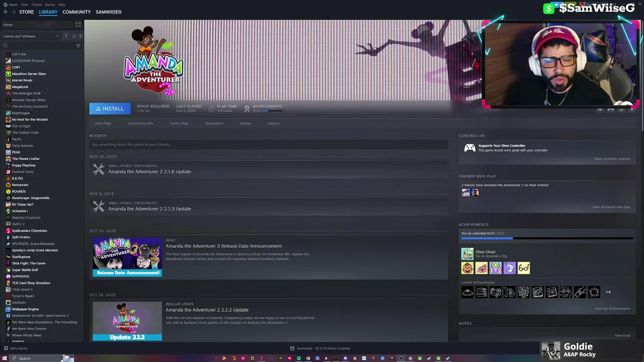Switch to the COMMUNITY tab
Screen dimensions: 644x362
(x=76, y=12)
